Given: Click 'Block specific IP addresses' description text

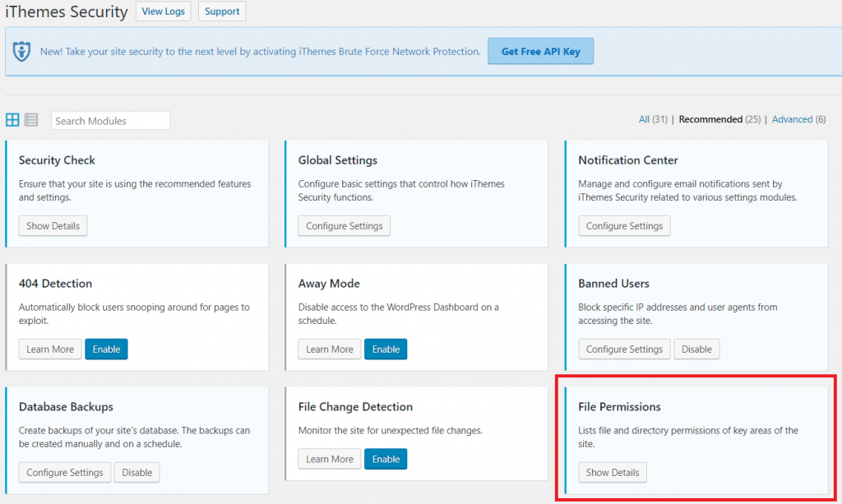Looking at the screenshot, I should point(678,314).
